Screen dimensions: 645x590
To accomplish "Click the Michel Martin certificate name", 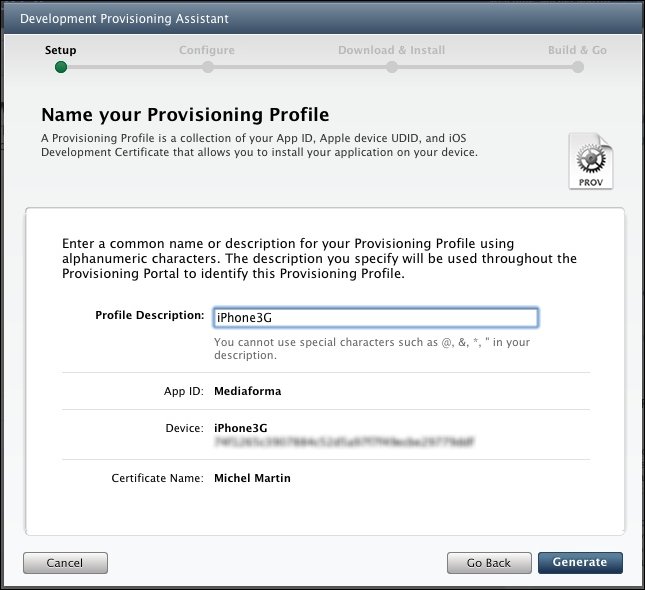I will pyautogui.click(x=254, y=478).
